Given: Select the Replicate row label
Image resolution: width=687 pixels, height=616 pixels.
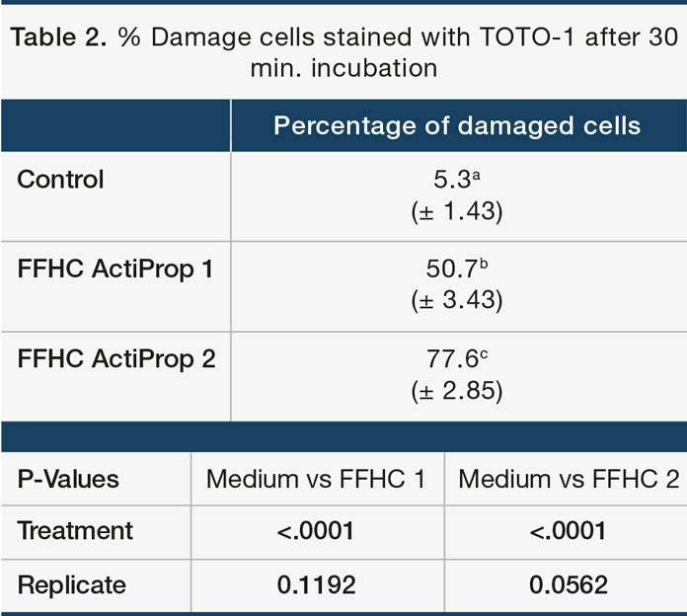Looking at the screenshot, I should [72, 584].
